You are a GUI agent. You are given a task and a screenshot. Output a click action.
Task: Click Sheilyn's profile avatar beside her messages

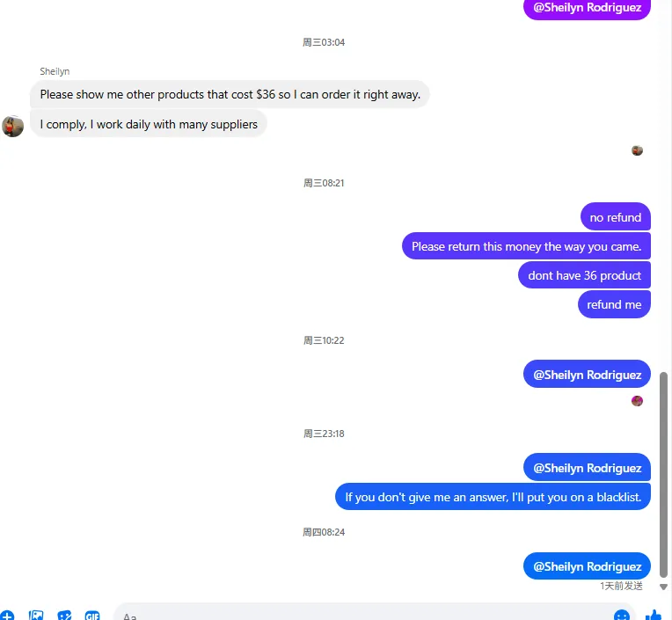13,126
